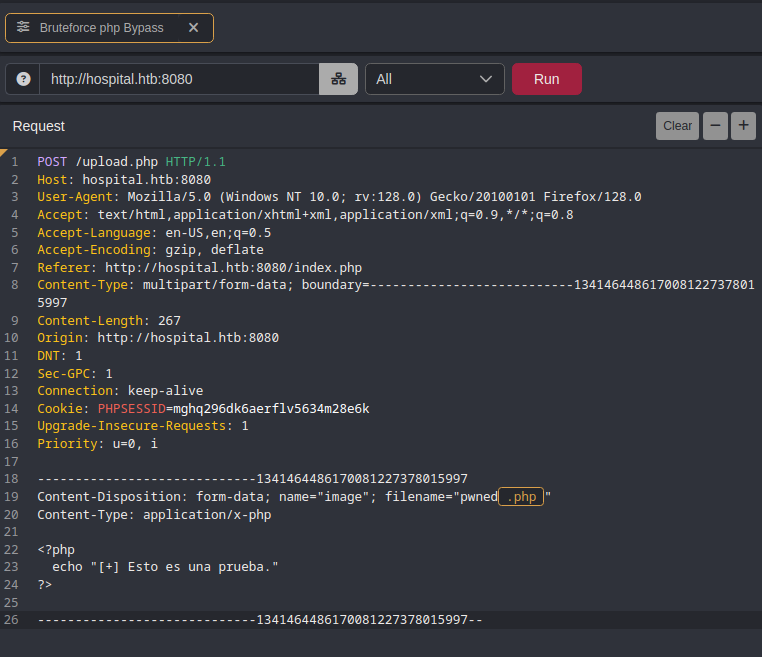This screenshot has height=657, width=762.
Task: Click the sliders icon in Bruteforce tab
Action: coord(23,27)
